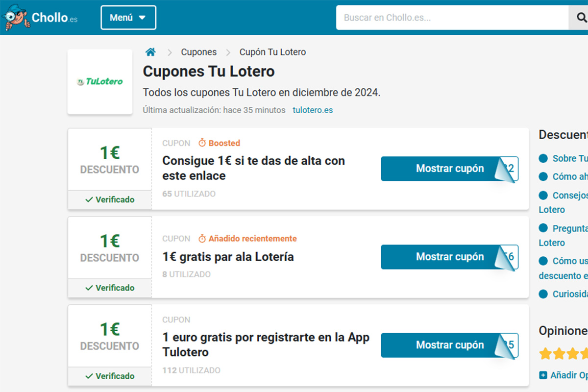Image resolution: width=588 pixels, height=392 pixels.
Task: Visit the tulotero.es link
Action: [x=313, y=110]
